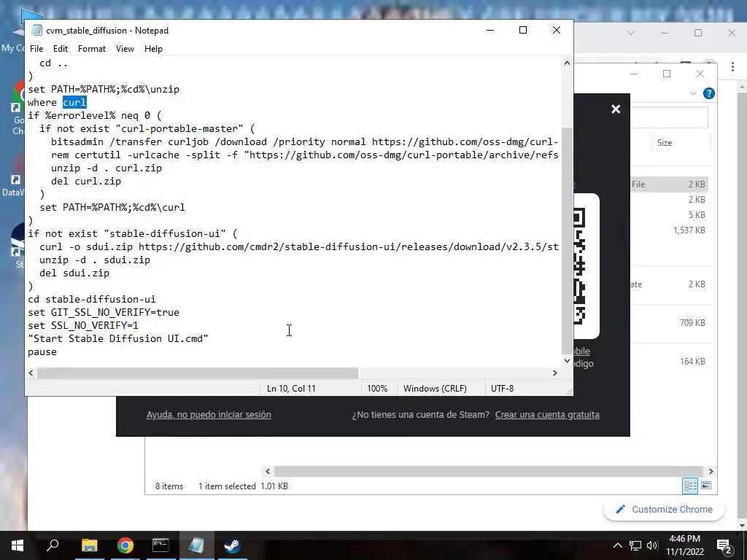Open Command Prompt from the taskbar
The height and width of the screenshot is (560, 747).
coord(160,545)
